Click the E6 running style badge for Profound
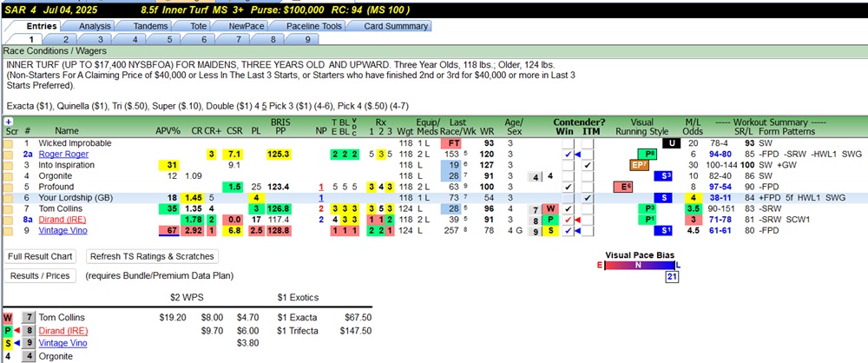The image size is (868, 363). [x=622, y=187]
